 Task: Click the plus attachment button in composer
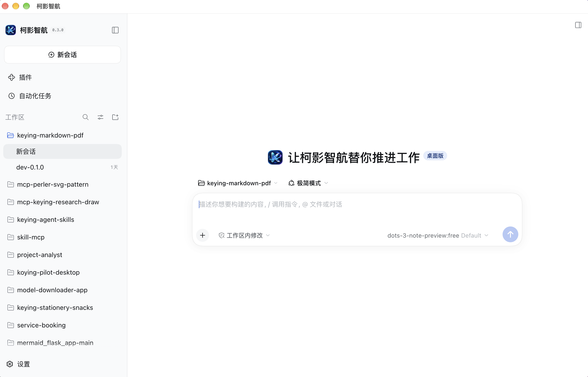coord(202,235)
